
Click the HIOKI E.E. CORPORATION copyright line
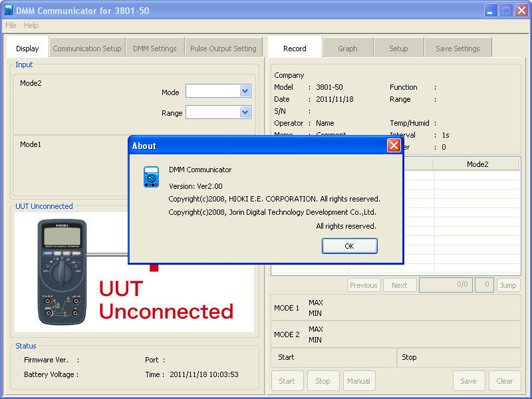coord(274,199)
